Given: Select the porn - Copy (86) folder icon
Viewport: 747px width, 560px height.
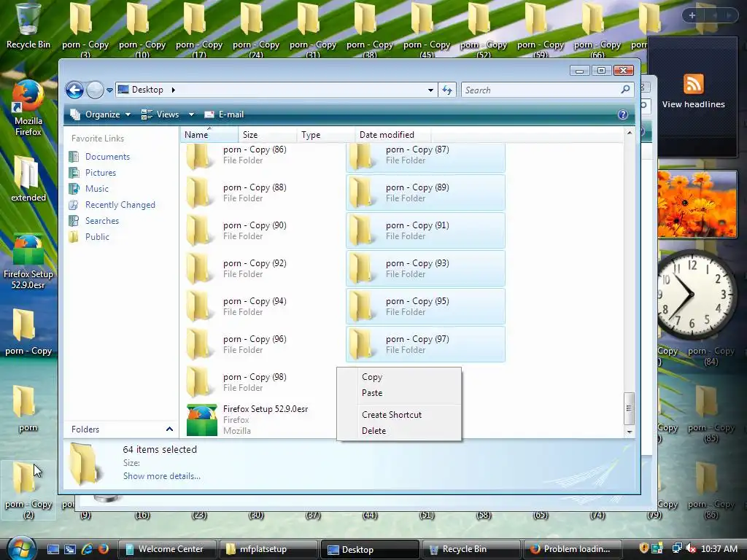Looking at the screenshot, I should click(x=198, y=156).
